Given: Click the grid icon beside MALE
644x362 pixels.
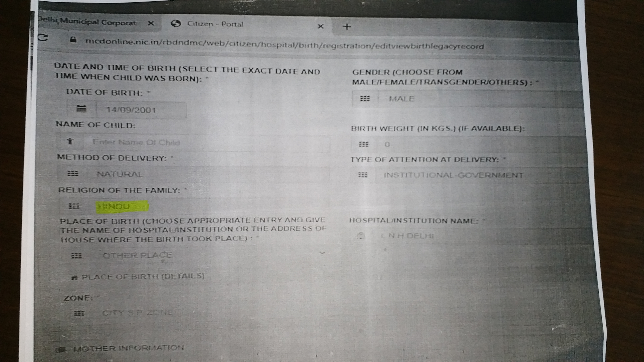Looking at the screenshot, I should pos(365,98).
